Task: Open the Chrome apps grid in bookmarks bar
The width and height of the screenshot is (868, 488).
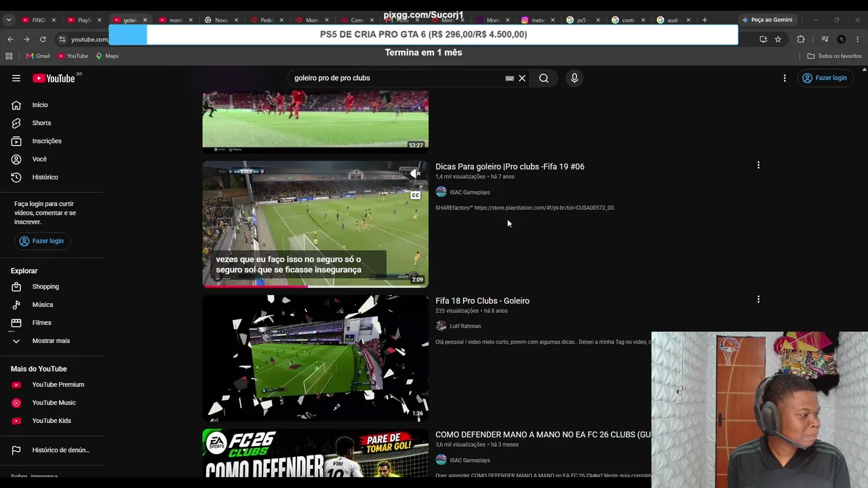Action: pos(9,56)
